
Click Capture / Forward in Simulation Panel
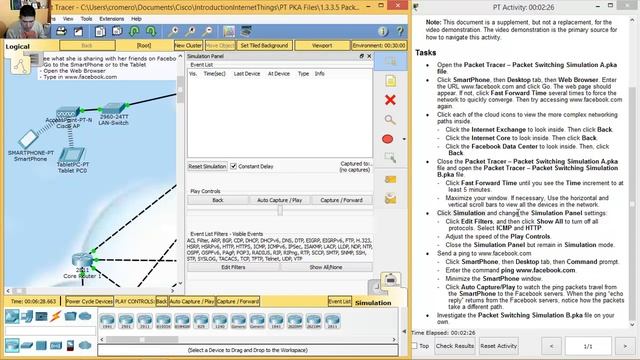[342, 200]
